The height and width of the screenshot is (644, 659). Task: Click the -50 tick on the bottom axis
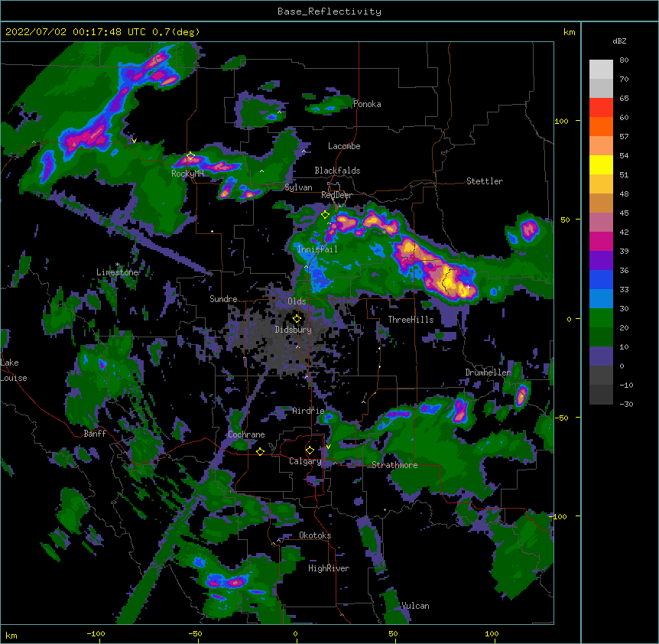click(x=195, y=633)
